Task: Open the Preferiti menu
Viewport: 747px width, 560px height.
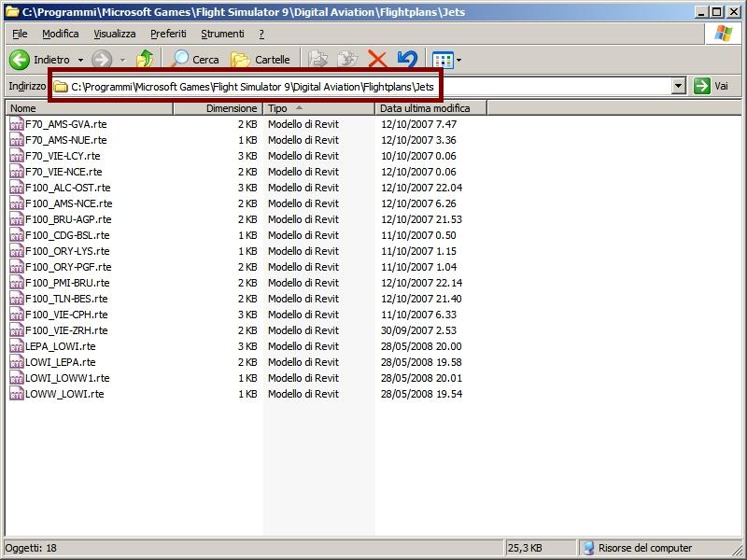Action: 168,34
